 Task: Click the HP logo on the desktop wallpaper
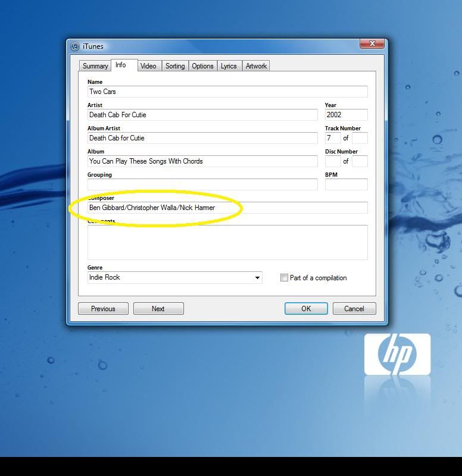pyautogui.click(x=397, y=354)
